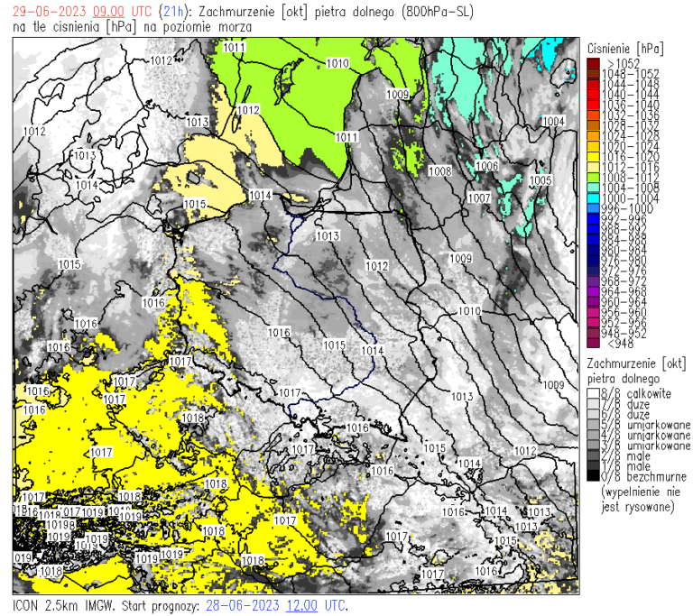Click the 0/8 bezchmurne legend swatch
The width and height of the screenshot is (693, 616).
pyautogui.click(x=592, y=476)
